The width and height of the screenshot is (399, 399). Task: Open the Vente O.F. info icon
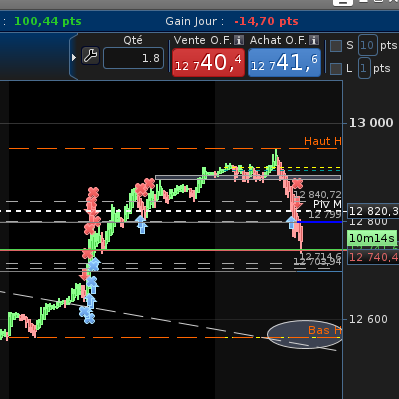click(x=239, y=40)
